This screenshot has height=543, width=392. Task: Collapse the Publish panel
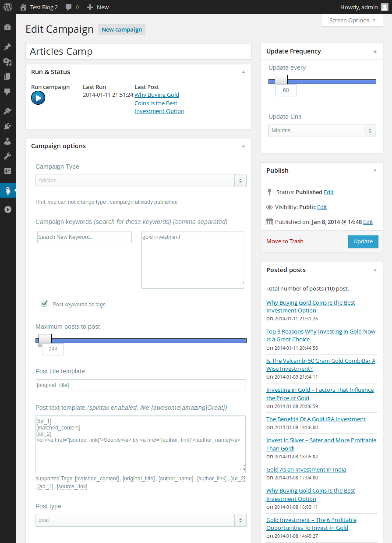coord(375,170)
